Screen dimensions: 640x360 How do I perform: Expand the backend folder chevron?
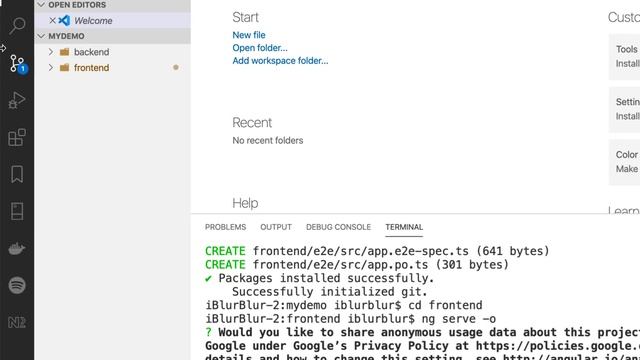point(51,52)
